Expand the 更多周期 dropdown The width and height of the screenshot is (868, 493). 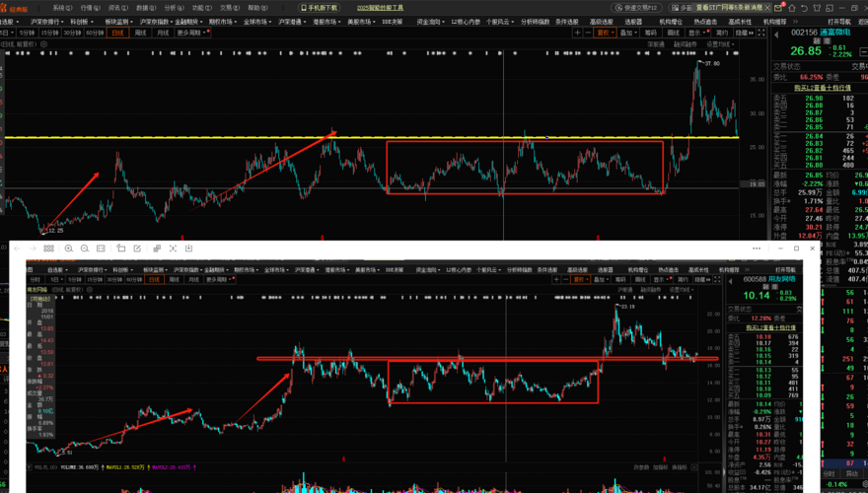(x=191, y=33)
